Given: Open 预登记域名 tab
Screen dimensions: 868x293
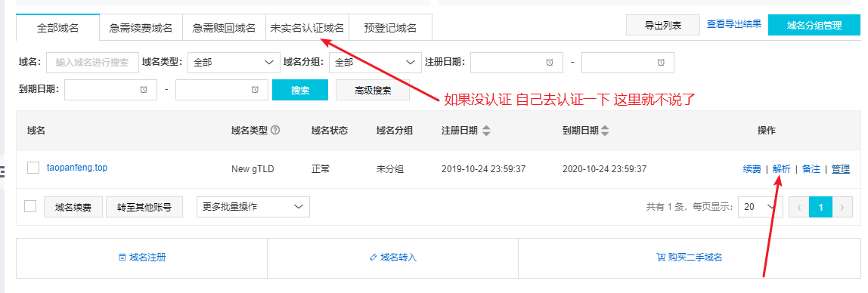Looking at the screenshot, I should (390, 27).
